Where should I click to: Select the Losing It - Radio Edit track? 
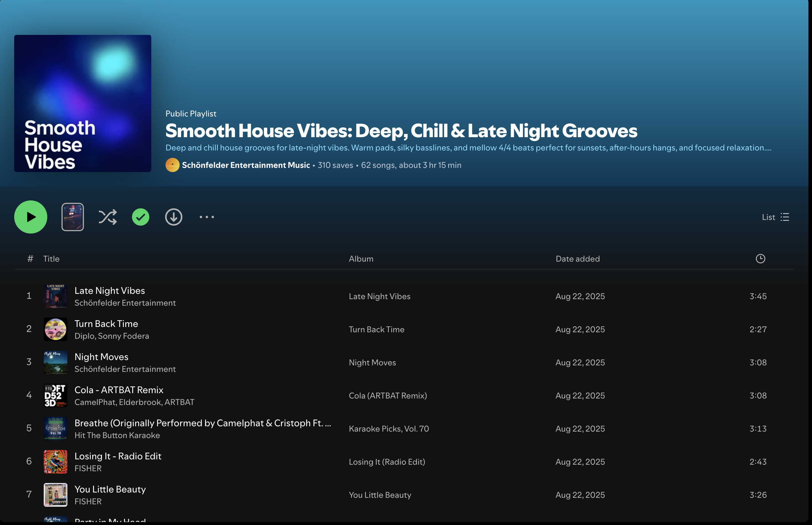pyautogui.click(x=118, y=456)
